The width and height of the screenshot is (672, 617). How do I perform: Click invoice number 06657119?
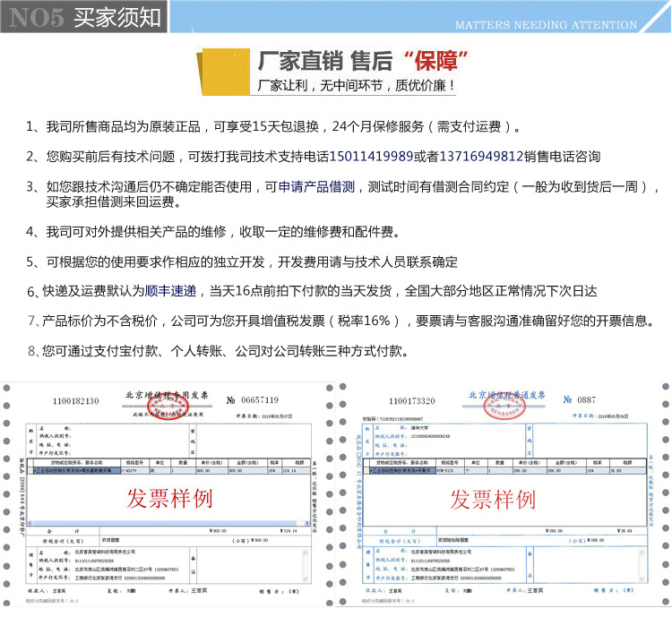click(260, 400)
